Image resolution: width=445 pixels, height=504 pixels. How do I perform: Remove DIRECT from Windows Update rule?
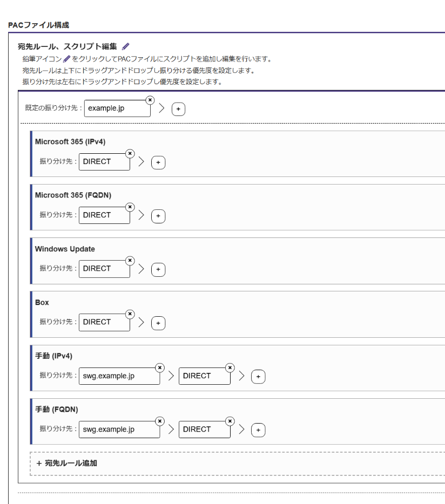[x=130, y=260]
